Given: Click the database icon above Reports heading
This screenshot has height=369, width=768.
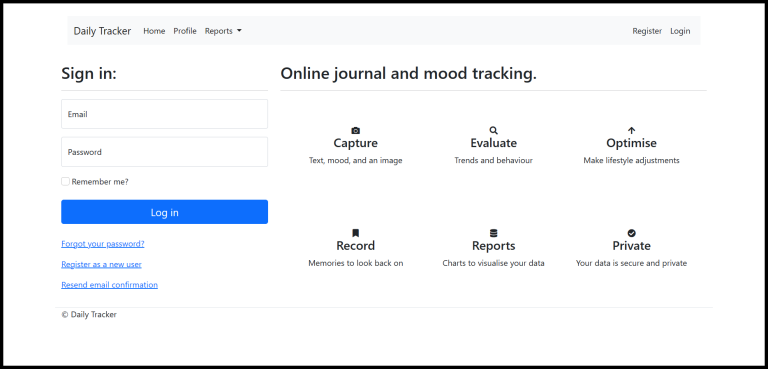Looking at the screenshot, I should 493,233.
